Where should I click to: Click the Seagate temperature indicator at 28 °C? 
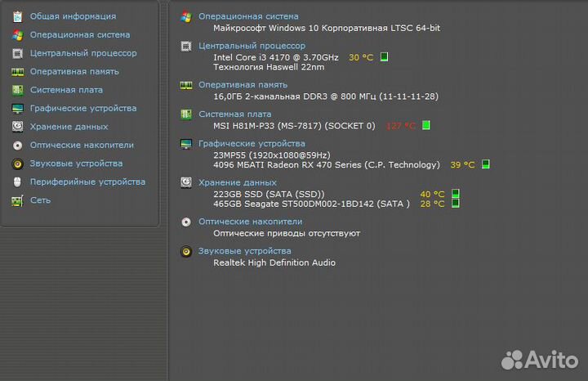click(x=455, y=203)
